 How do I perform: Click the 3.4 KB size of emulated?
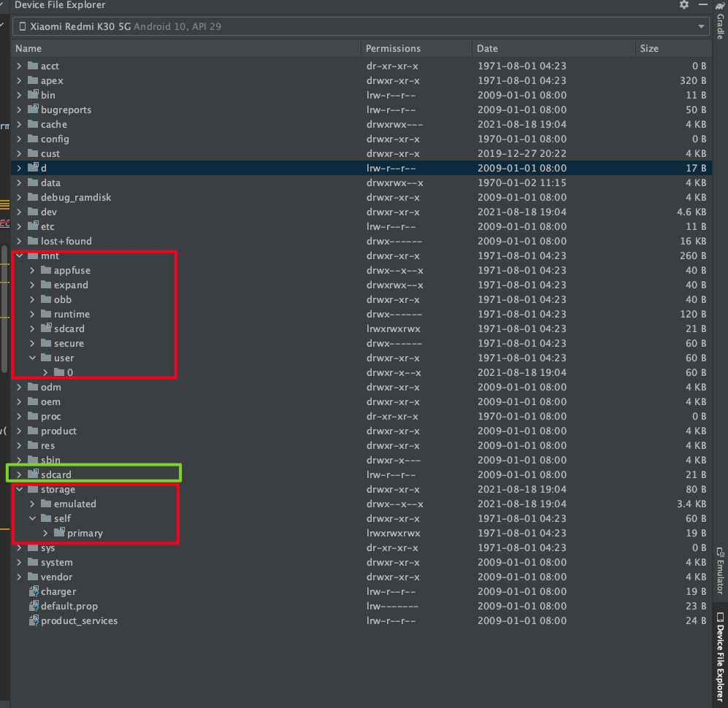tap(691, 504)
